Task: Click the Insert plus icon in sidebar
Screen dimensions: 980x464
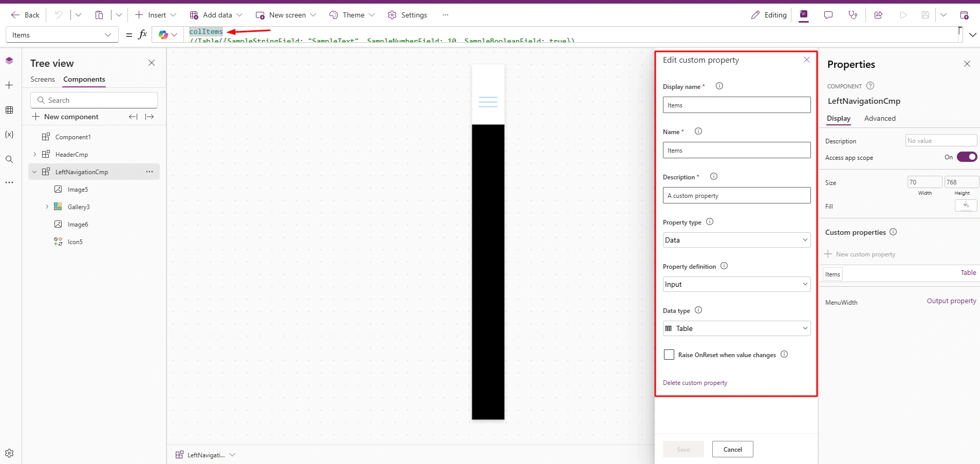Action: coord(9,85)
